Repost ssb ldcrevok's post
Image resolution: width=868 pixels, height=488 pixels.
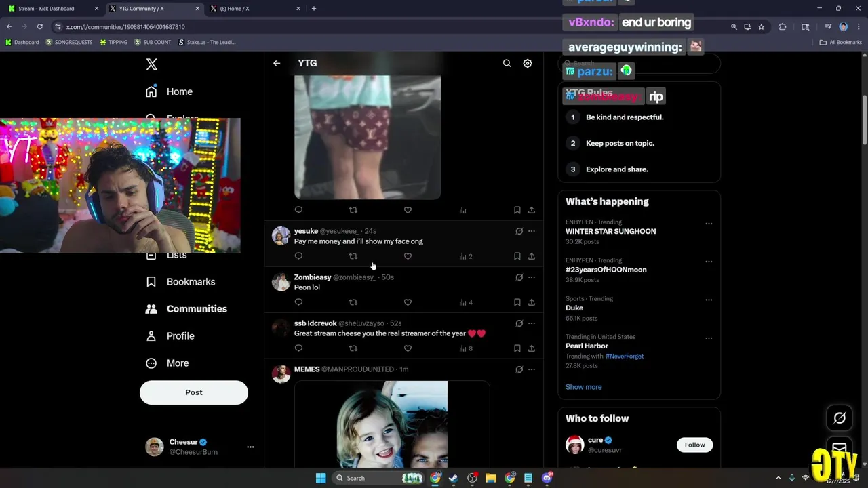click(x=353, y=348)
